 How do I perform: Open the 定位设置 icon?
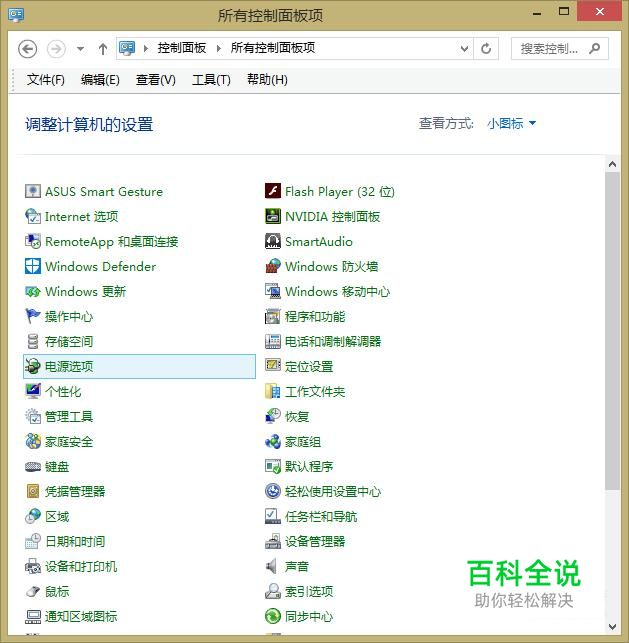click(x=273, y=365)
